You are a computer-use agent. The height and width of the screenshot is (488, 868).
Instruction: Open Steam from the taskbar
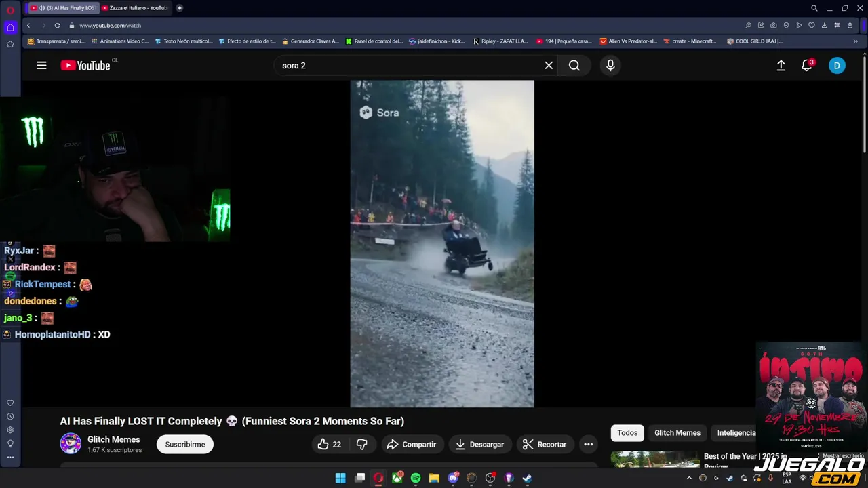[527, 478]
